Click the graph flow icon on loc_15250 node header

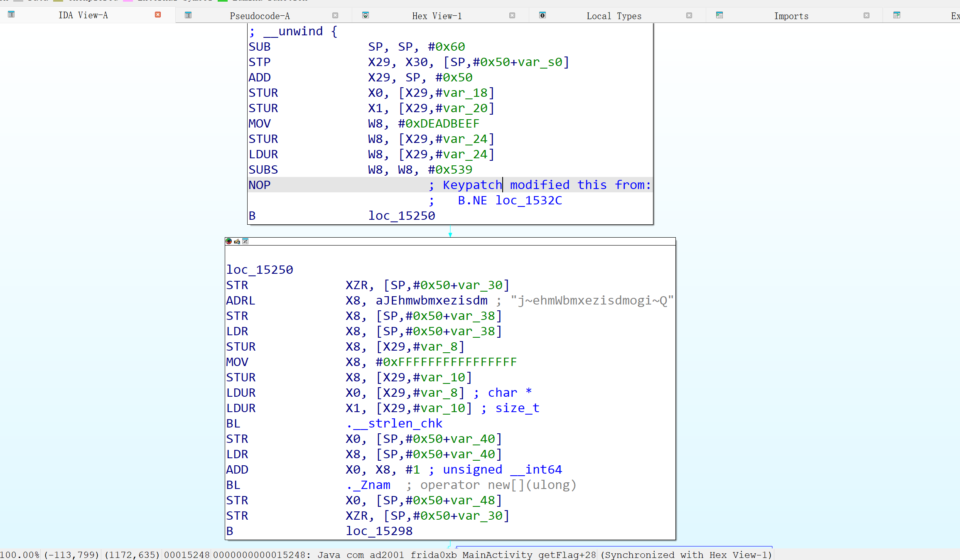click(x=246, y=241)
